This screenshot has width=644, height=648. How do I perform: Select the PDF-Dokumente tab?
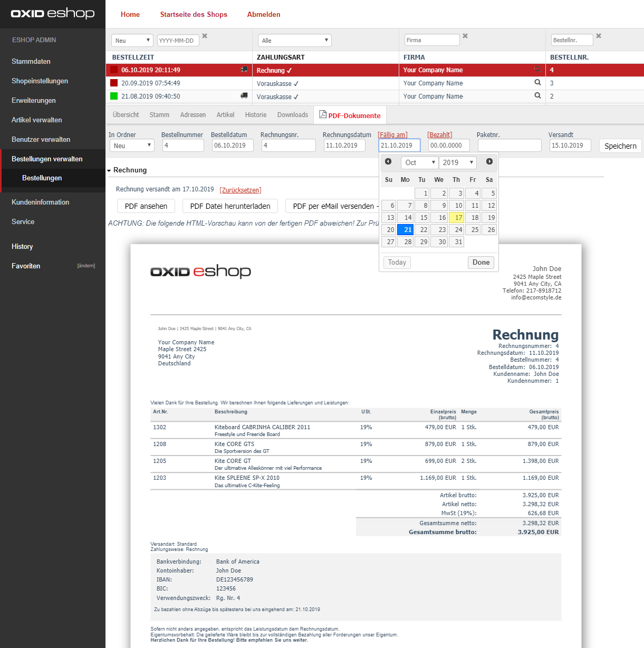click(x=350, y=115)
